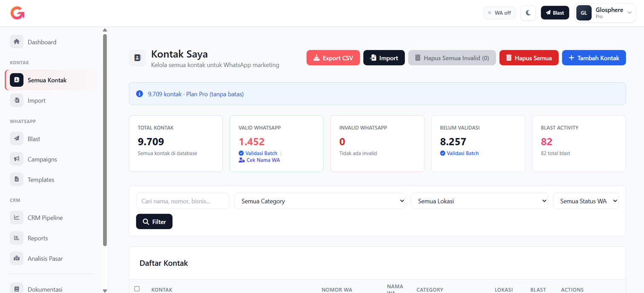Click the Daftar Kontak heading
Viewport: 644px width, 293px height.
[164, 263]
